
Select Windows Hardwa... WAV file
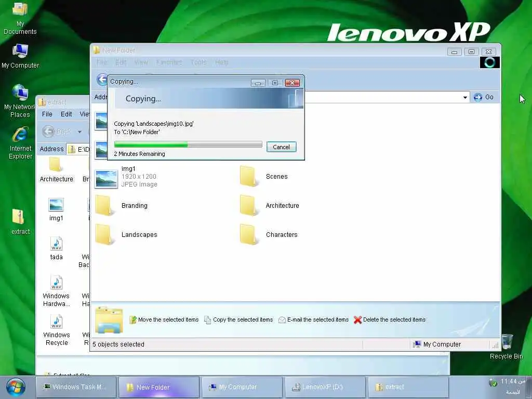click(x=56, y=291)
